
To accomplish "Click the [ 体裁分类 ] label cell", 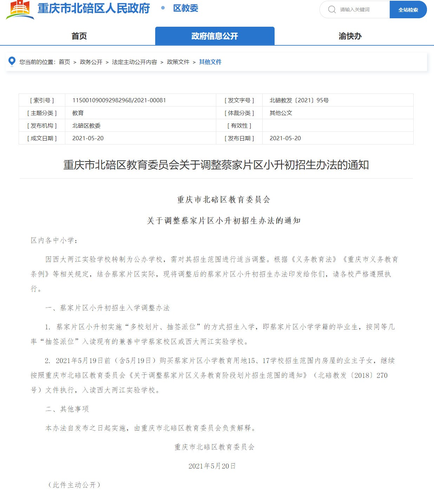I will point(239,113).
